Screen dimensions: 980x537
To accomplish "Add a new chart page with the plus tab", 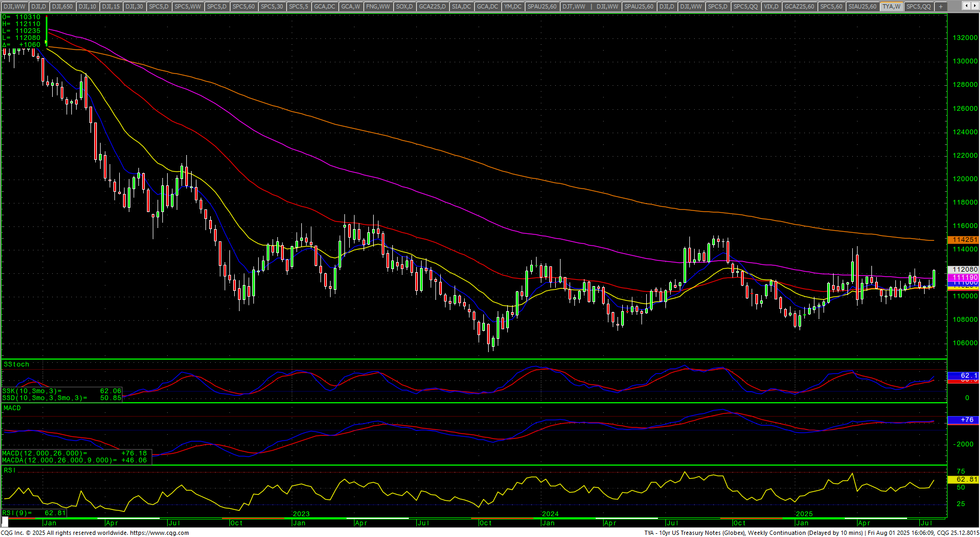I will 941,6.
